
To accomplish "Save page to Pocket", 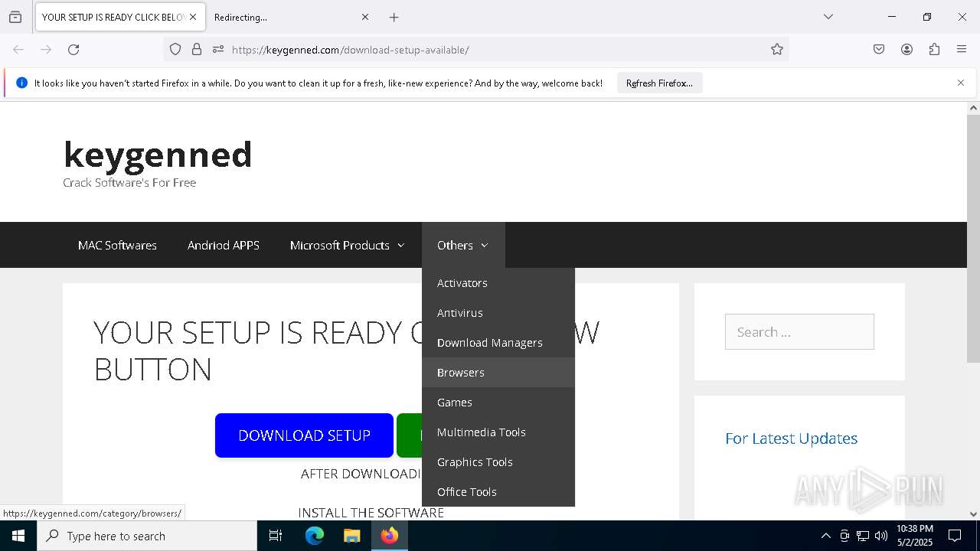I will click(x=879, y=50).
